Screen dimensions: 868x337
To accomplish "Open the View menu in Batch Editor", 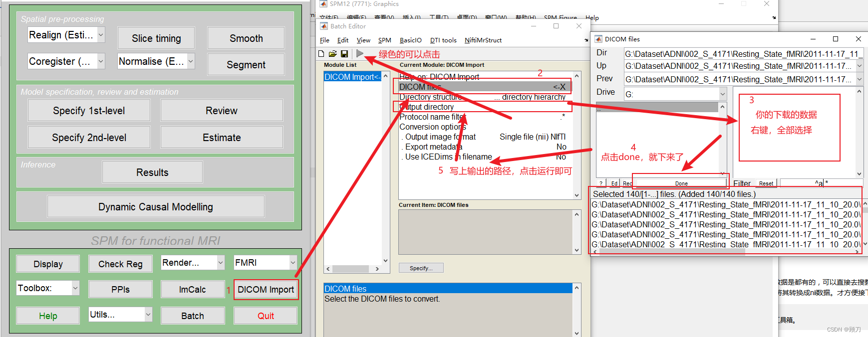I will [363, 40].
